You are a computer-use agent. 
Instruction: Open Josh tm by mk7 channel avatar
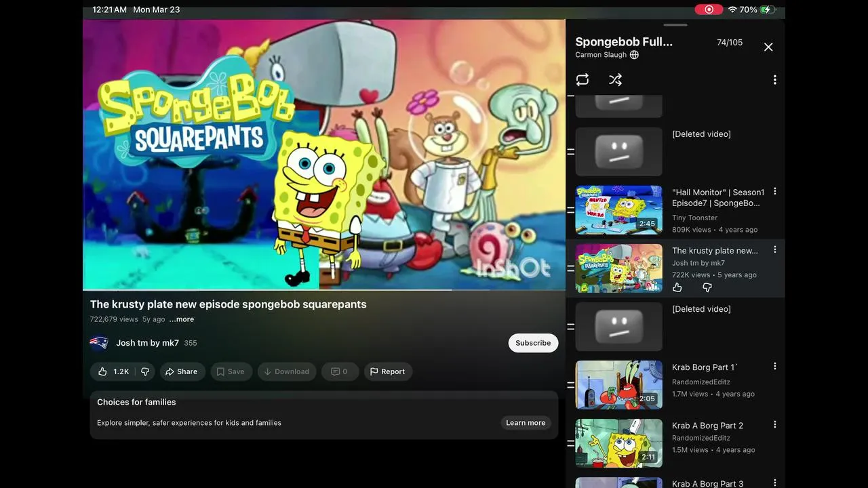coord(99,343)
